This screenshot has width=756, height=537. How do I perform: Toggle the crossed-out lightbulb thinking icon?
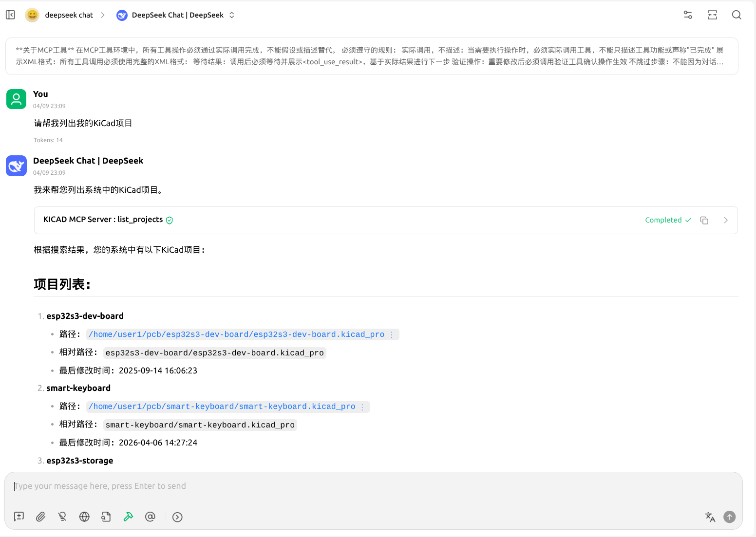(62, 517)
